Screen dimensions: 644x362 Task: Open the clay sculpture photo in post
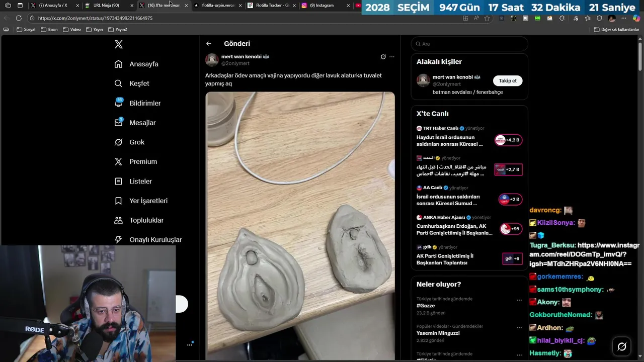click(x=300, y=225)
